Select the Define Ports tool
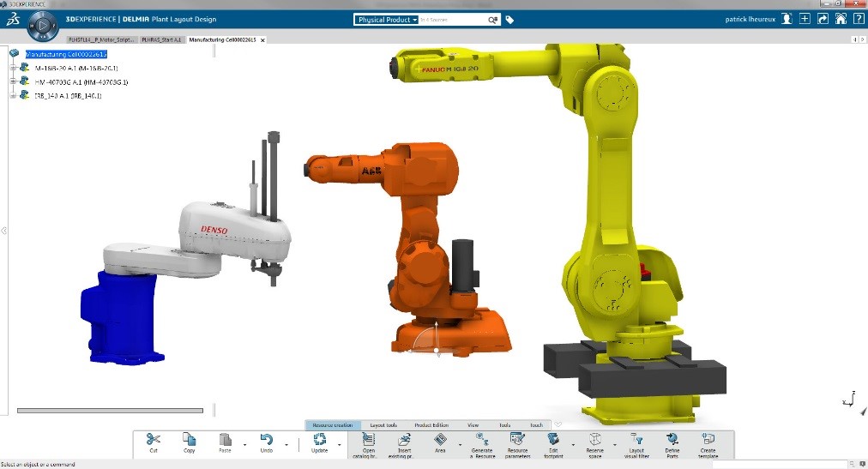Viewport: 868px width, 469px height. 672,440
